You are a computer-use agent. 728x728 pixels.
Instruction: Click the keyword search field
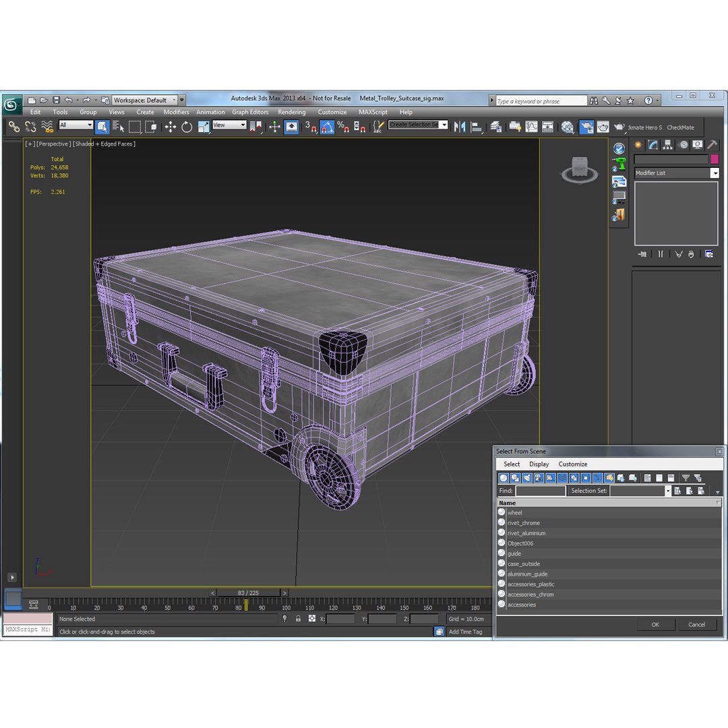[541, 100]
